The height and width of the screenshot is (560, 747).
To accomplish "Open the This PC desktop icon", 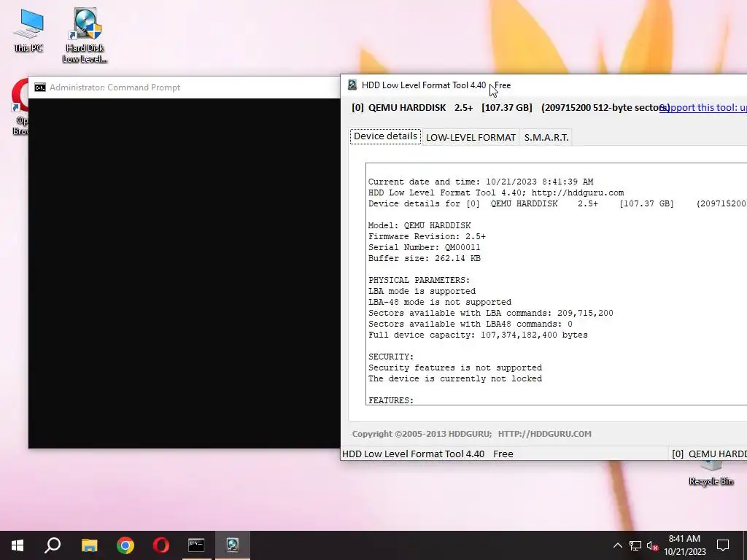I will [28, 31].
